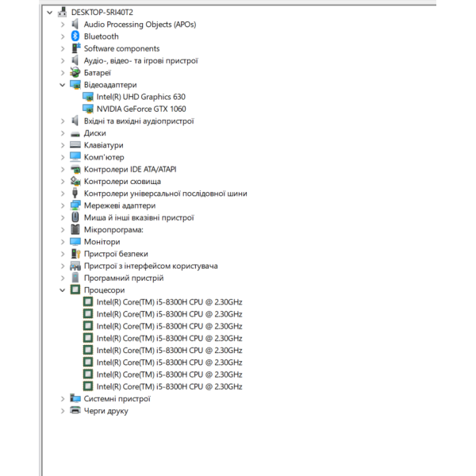Select Миша й інші вказівні пристрої label

click(139, 217)
